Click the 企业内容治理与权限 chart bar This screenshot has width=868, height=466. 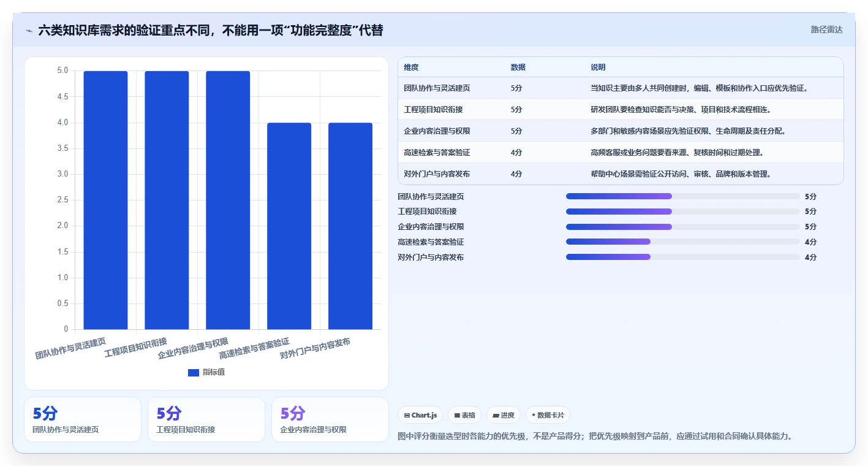228,200
